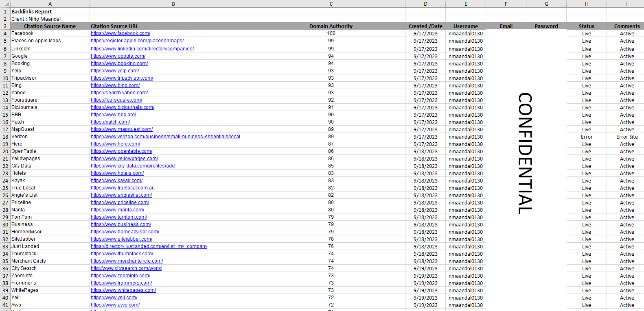Visit the www.sitejabber.com link
Screen dimensions: 644x311
point(122,239)
